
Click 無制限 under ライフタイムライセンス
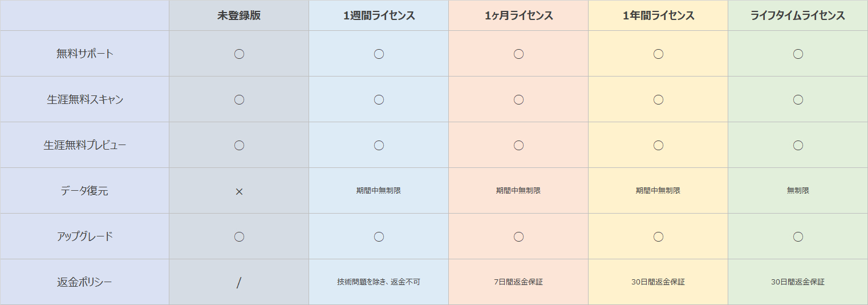click(798, 191)
